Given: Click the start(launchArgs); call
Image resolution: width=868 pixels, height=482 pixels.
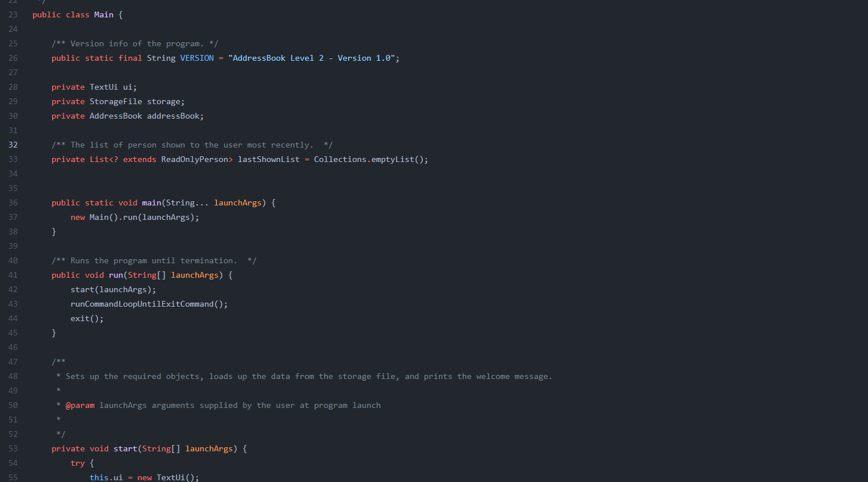Looking at the screenshot, I should [113, 289].
